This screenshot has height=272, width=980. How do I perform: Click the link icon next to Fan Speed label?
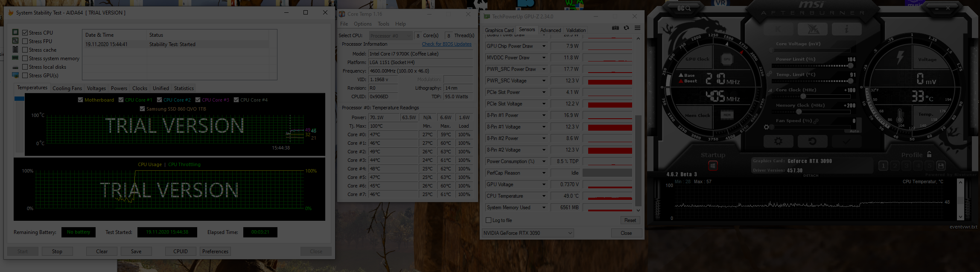coord(816,121)
